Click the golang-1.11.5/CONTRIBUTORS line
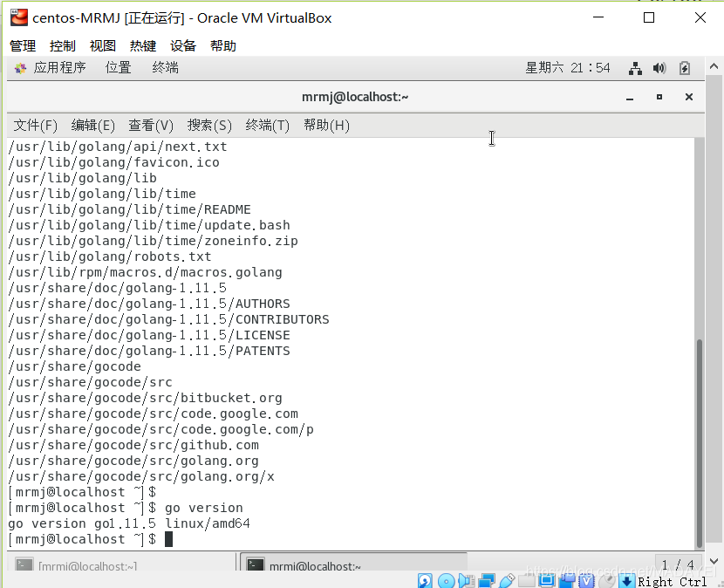Screen dimensions: 724x588 click(x=168, y=319)
